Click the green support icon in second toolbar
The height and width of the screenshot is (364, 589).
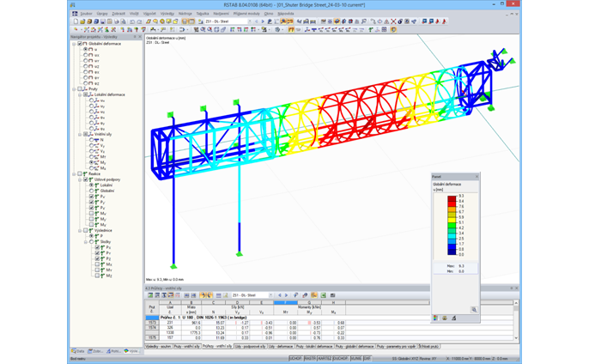click(x=371, y=29)
